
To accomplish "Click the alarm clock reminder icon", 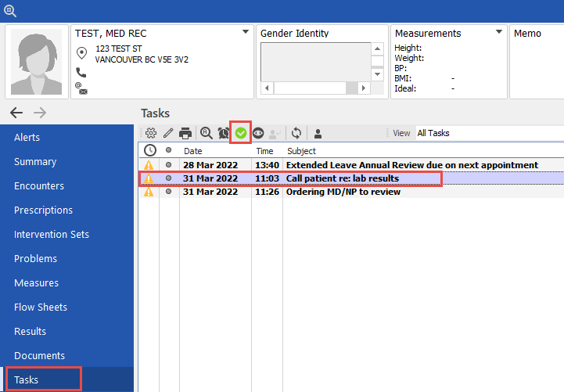I will [x=224, y=133].
